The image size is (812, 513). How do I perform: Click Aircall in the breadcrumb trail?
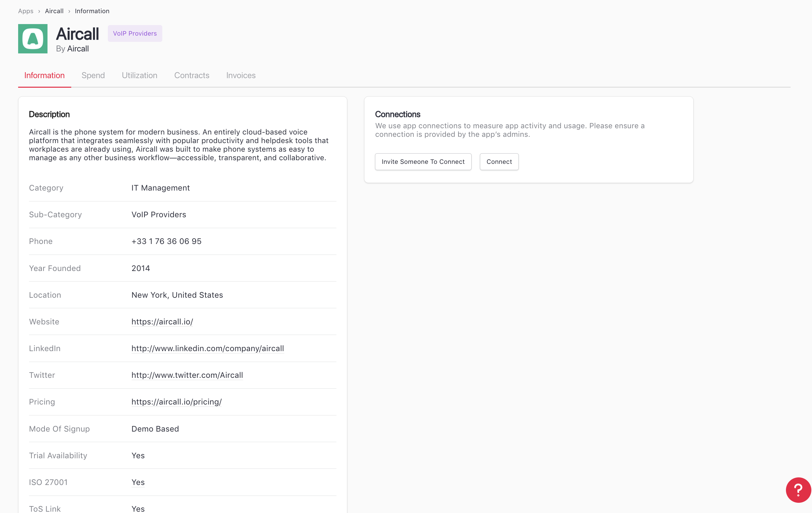54,11
